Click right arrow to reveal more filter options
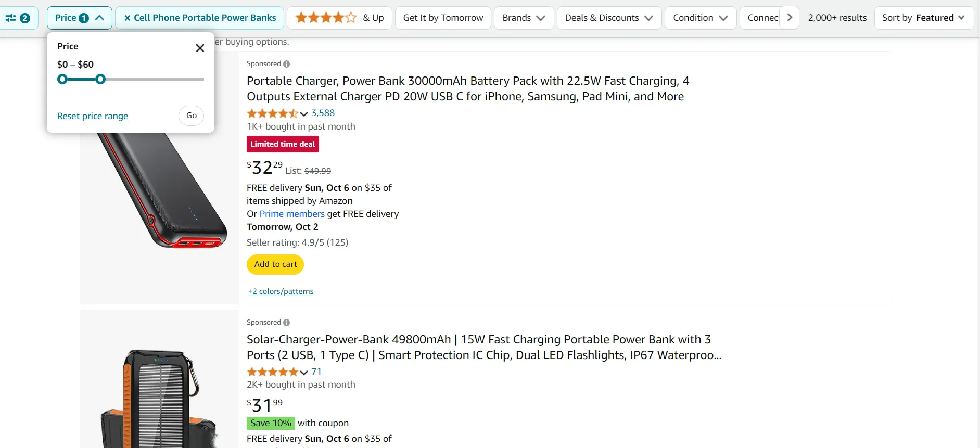This screenshot has height=448, width=980. tap(789, 17)
